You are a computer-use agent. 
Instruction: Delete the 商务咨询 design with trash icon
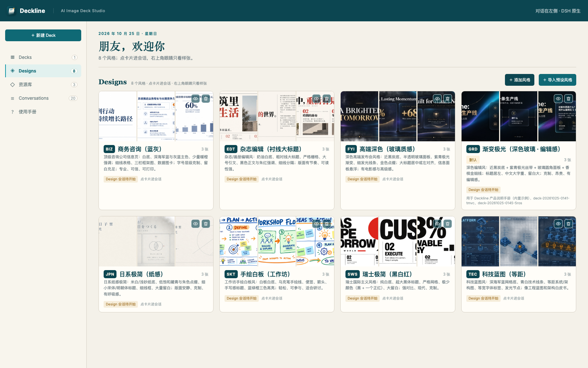(x=206, y=99)
